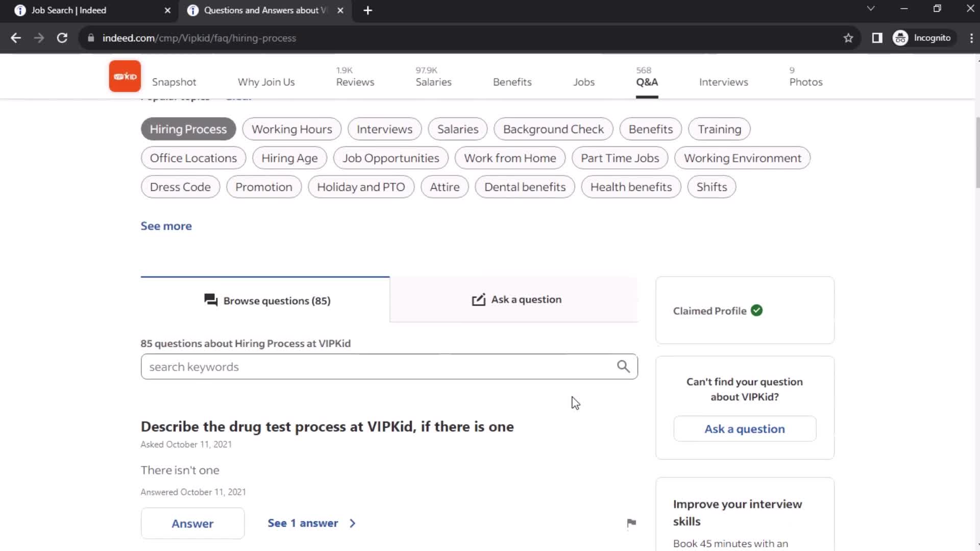
Task: Click the search magnifier icon in keywords box
Action: point(623,366)
